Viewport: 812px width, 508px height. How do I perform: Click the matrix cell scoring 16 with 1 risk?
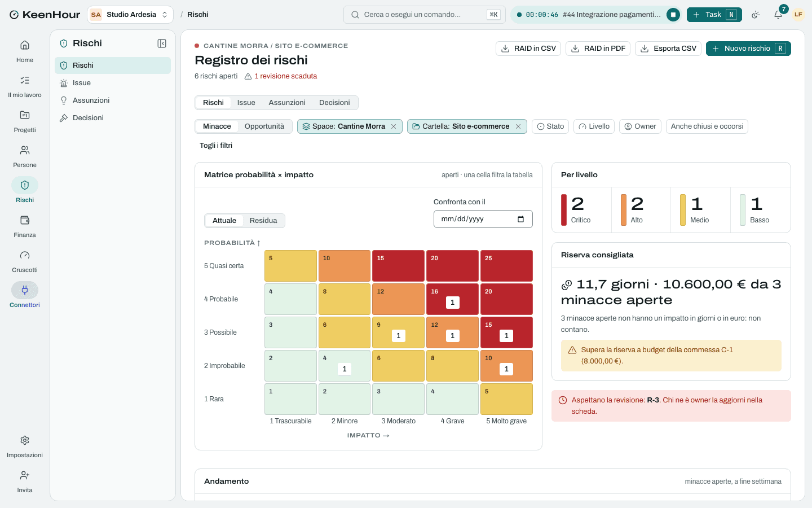[x=452, y=299]
